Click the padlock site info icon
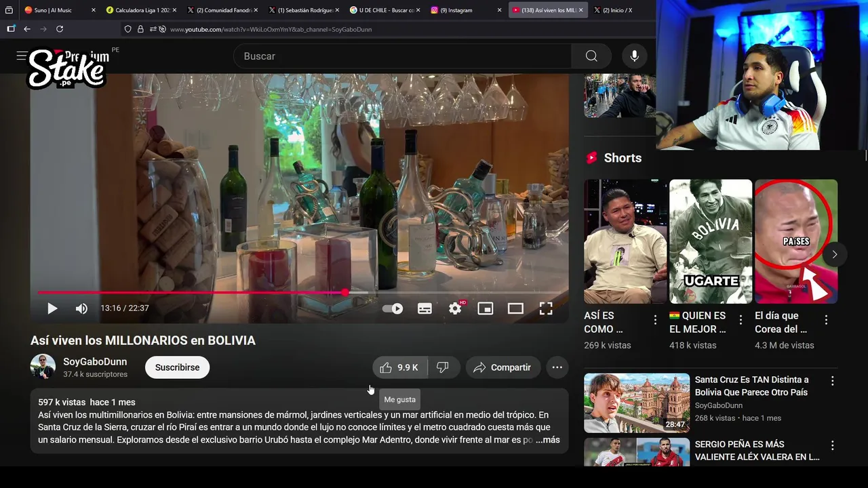The width and height of the screenshot is (868, 488). click(x=140, y=29)
